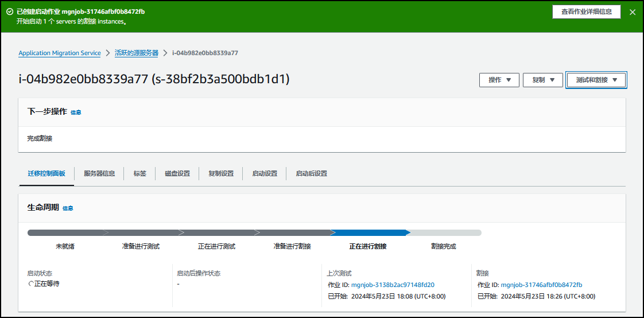The width and height of the screenshot is (644, 318).
Task: Open the 标签 tab
Action: 139,173
